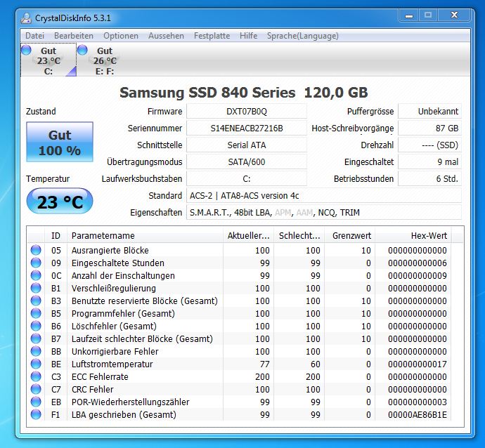Click the Übertragungsmodus field SATA/600
The width and height of the screenshot is (485, 448).
click(247, 162)
